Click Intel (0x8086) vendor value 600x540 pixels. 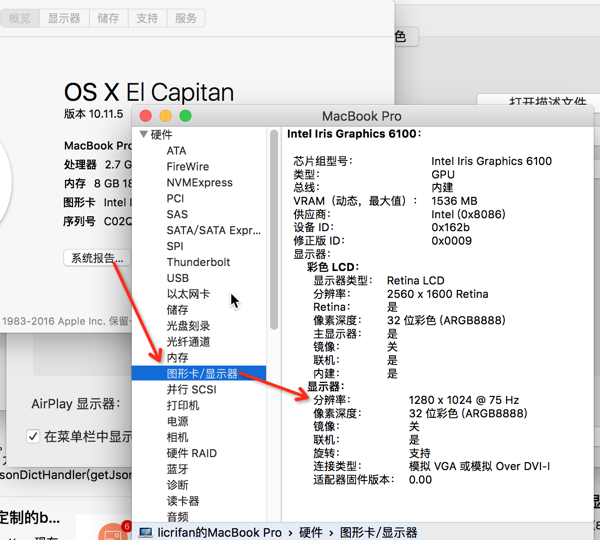click(x=468, y=214)
